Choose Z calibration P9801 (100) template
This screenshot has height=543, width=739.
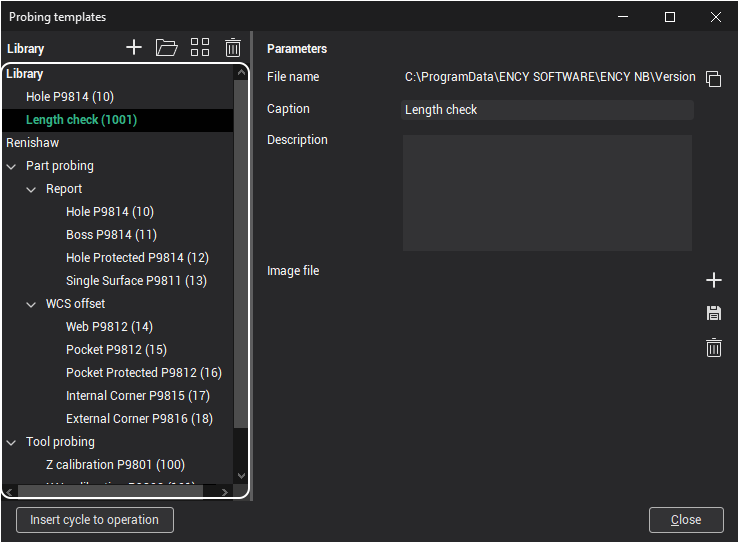(115, 465)
